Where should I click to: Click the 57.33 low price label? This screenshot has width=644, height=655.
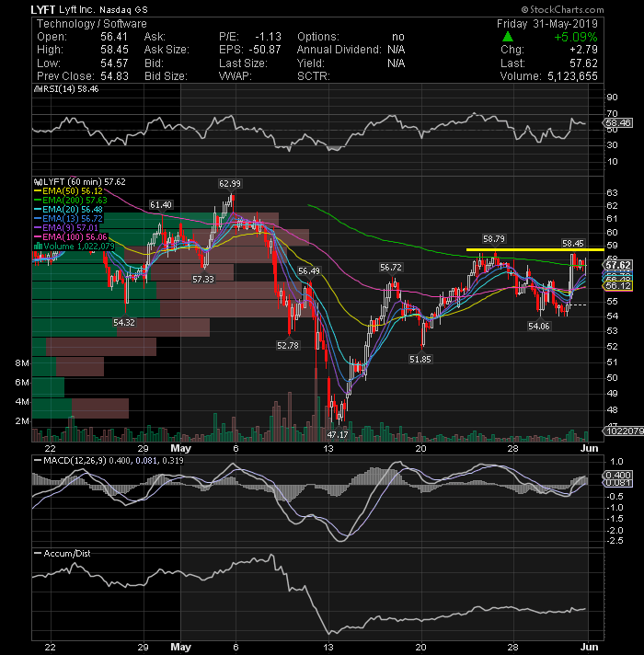[x=203, y=279]
